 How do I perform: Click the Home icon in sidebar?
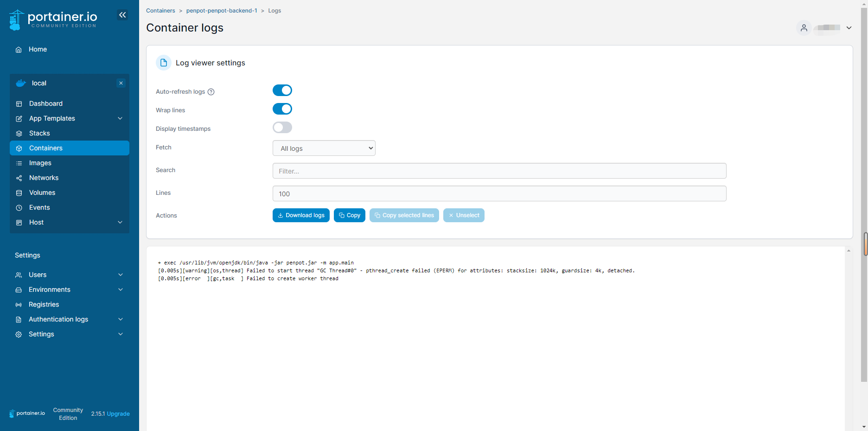(19, 50)
